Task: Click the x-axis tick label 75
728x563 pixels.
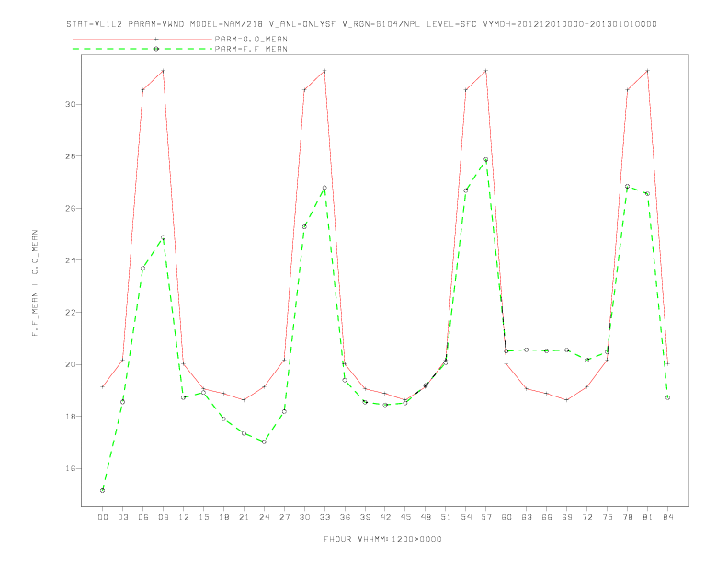Action: [608, 517]
